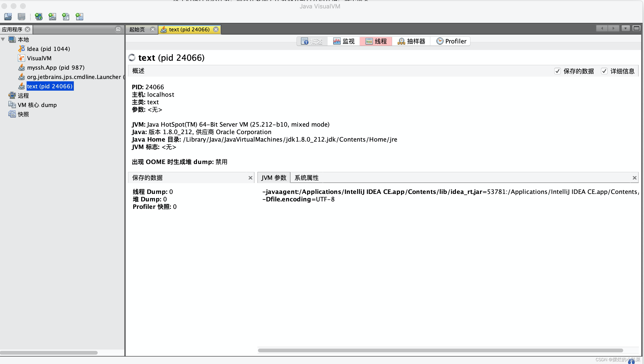Select myssh.App (pid 987) in the tree
This screenshot has width=644, height=364.
coord(56,68)
